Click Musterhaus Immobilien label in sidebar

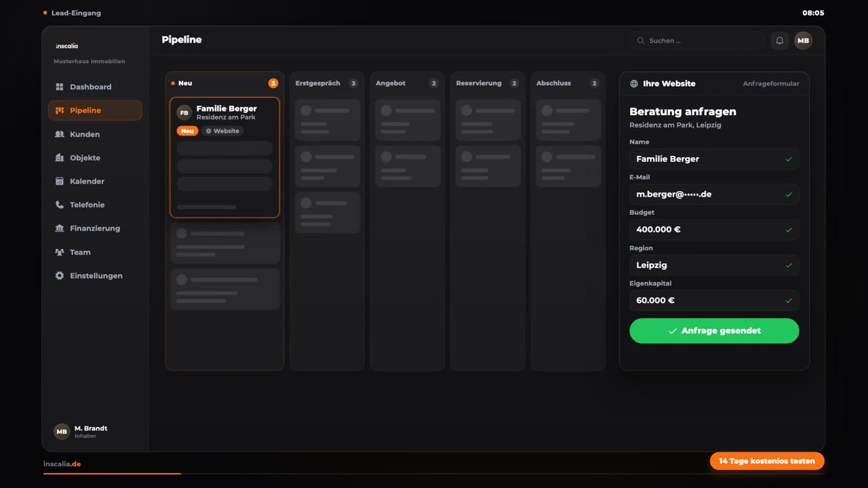pos(90,62)
